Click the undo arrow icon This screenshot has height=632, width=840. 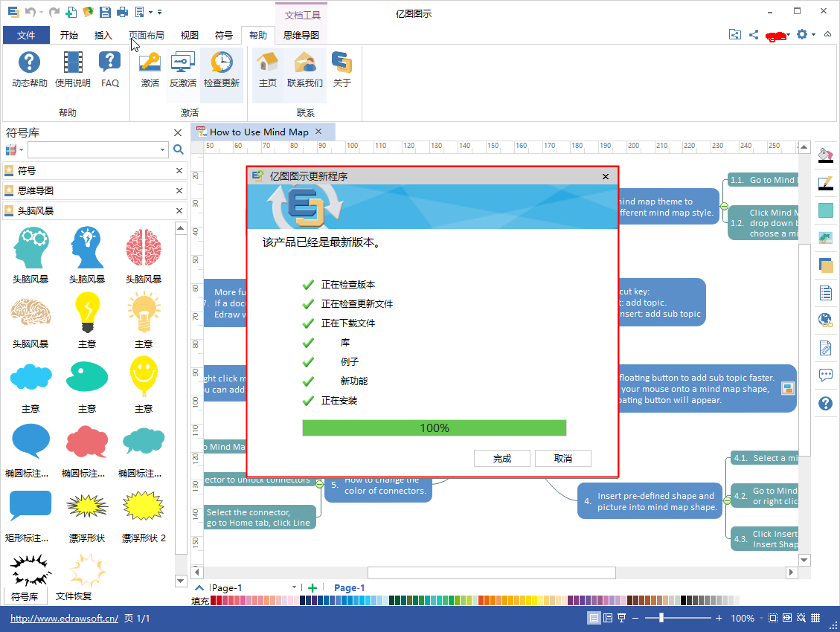point(30,12)
